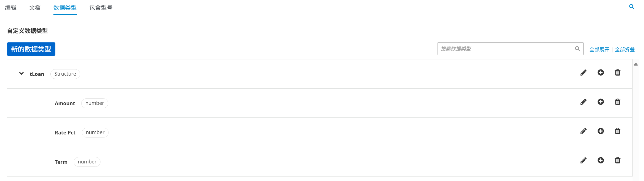
Task: Click plus icon on Term row
Action: (x=601, y=160)
